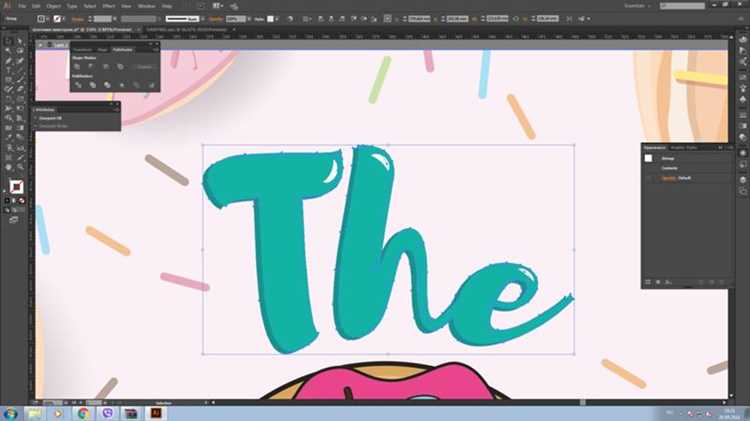This screenshot has height=421, width=750.
Task: Open the Object menu
Action: click(53, 6)
